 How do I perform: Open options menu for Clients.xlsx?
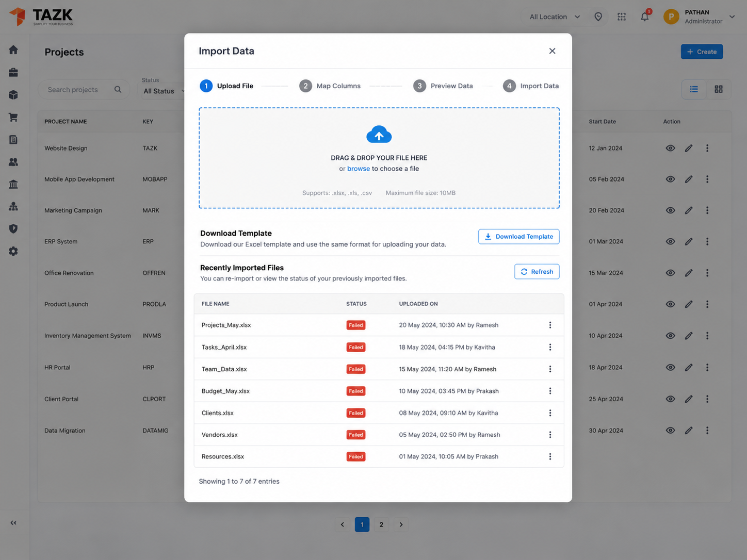tap(550, 413)
